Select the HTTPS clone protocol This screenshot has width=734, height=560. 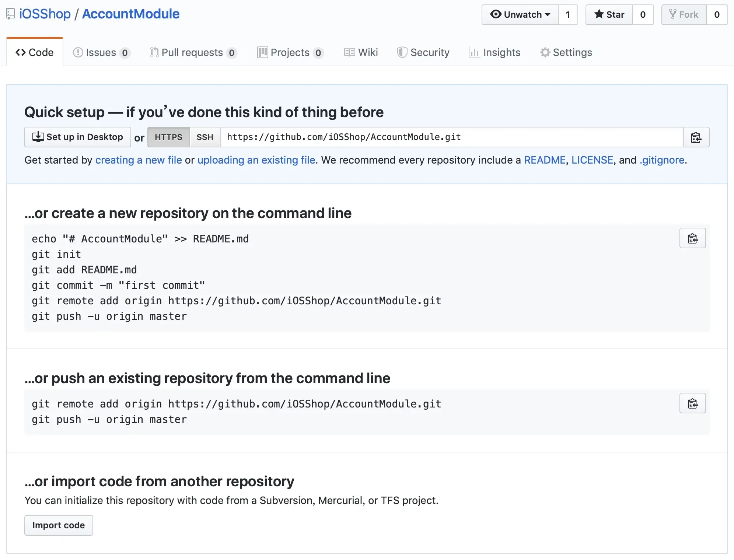[x=169, y=137]
